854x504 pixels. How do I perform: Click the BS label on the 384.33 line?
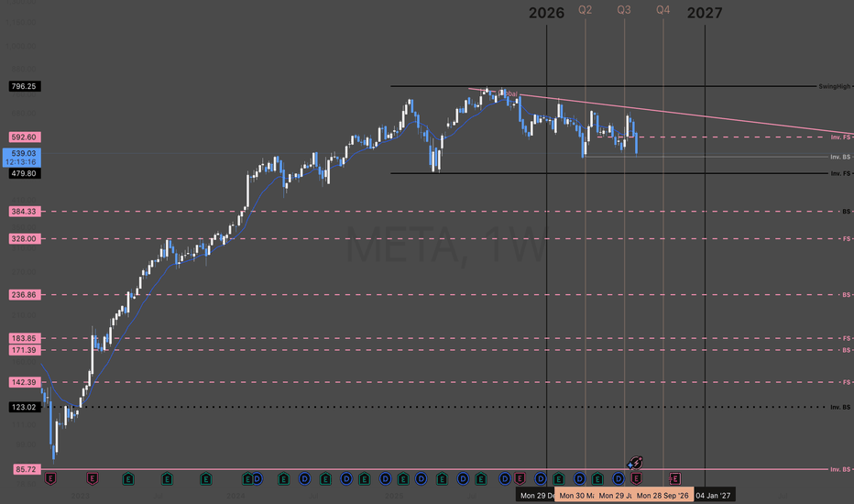pyautogui.click(x=847, y=212)
